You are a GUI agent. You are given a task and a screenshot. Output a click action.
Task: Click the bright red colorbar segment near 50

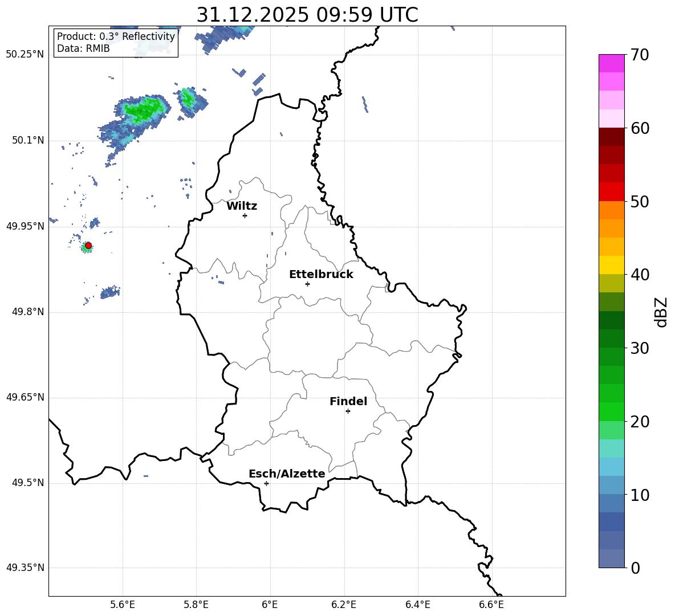(x=612, y=192)
